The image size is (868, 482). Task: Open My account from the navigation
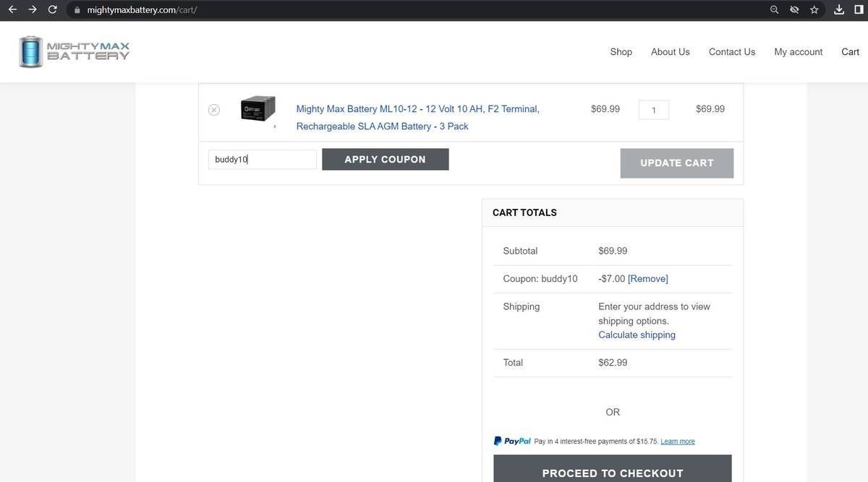[798, 52]
